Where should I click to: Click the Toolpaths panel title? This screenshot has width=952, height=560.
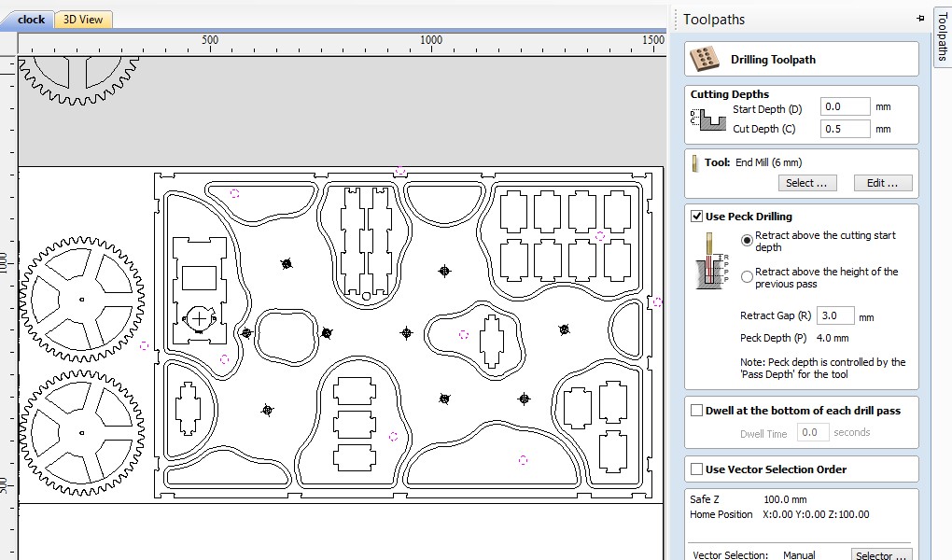click(x=714, y=20)
